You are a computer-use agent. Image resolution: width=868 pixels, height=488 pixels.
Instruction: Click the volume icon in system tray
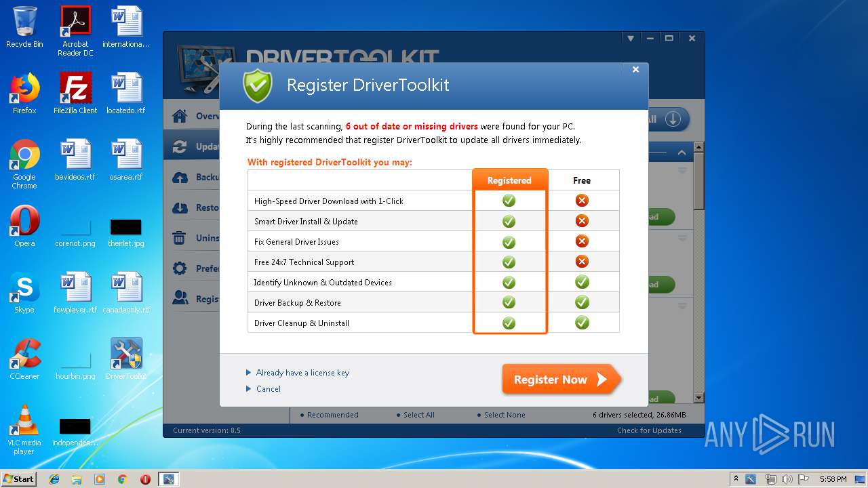787,479
